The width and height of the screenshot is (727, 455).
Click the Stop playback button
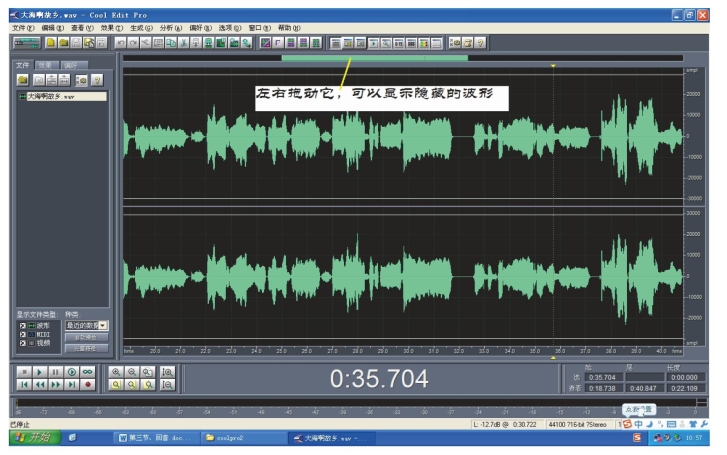point(24,371)
